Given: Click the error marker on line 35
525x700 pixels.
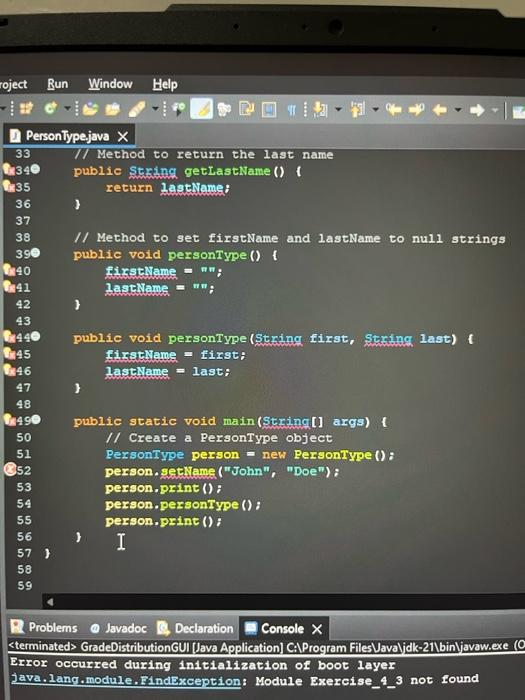Looking at the screenshot, I should [9, 186].
